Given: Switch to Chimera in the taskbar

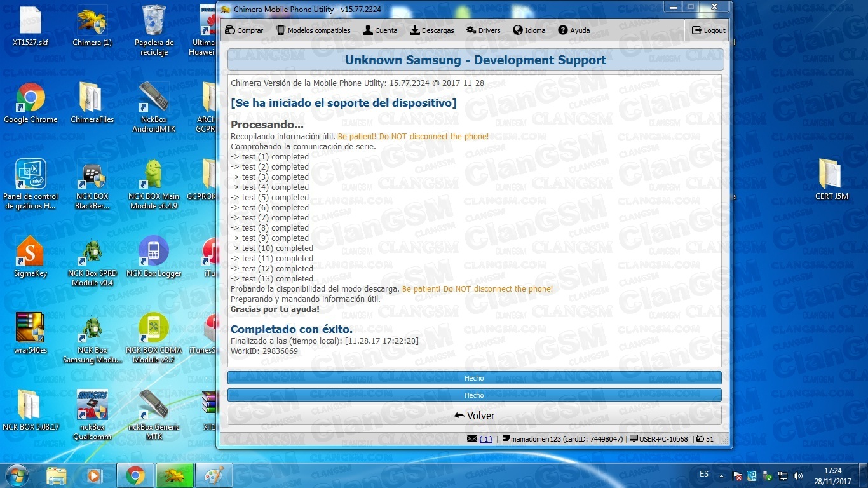Looking at the screenshot, I should point(174,475).
